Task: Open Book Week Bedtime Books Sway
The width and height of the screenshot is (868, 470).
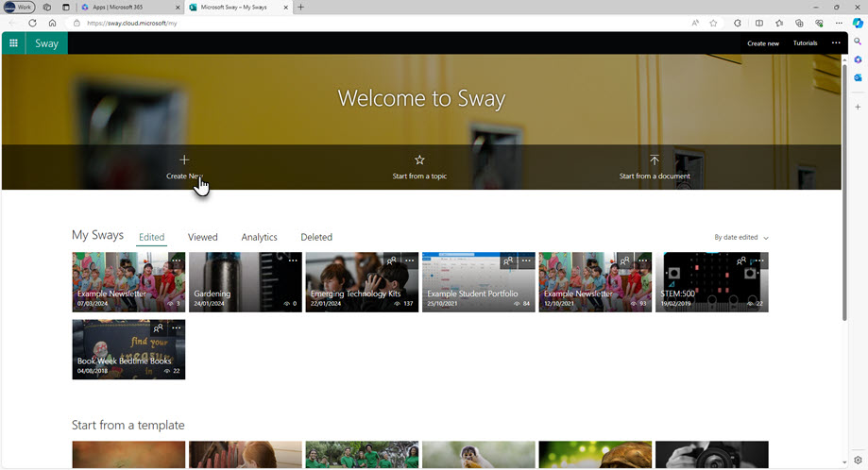Action: (x=128, y=349)
